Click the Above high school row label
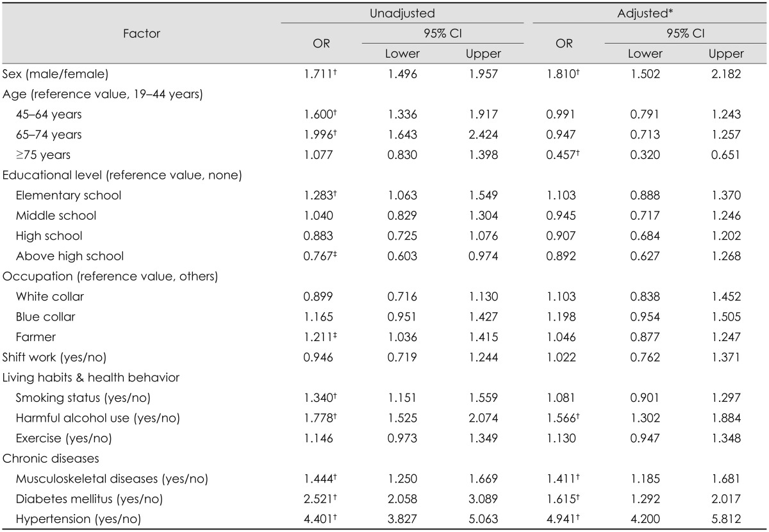This screenshot has height=532, width=769. tap(70, 256)
